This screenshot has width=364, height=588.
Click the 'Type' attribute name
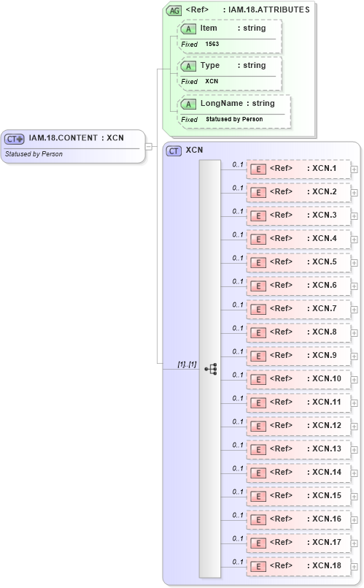tap(209, 65)
